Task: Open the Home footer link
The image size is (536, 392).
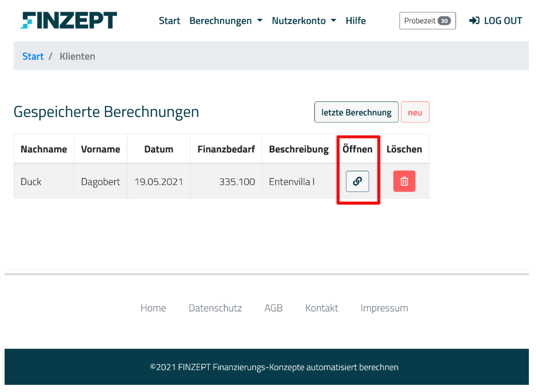Action: (x=153, y=308)
